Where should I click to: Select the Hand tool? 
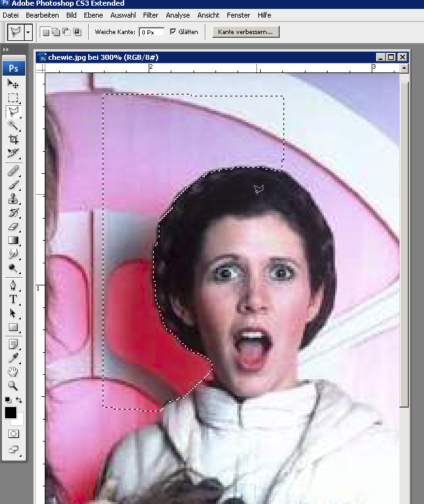click(13, 372)
